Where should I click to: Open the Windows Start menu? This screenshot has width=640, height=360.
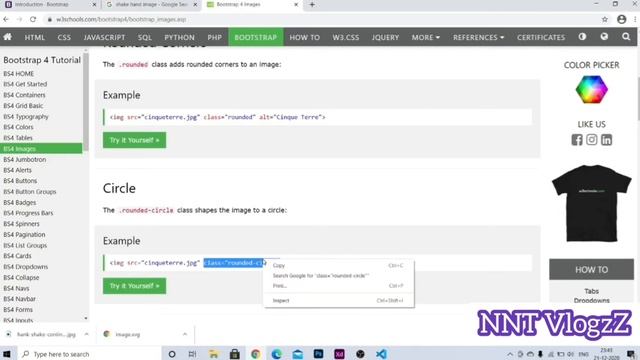point(7,354)
